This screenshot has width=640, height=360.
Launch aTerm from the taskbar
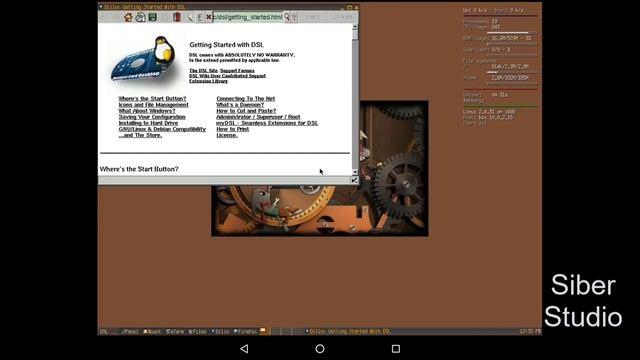tap(175, 331)
